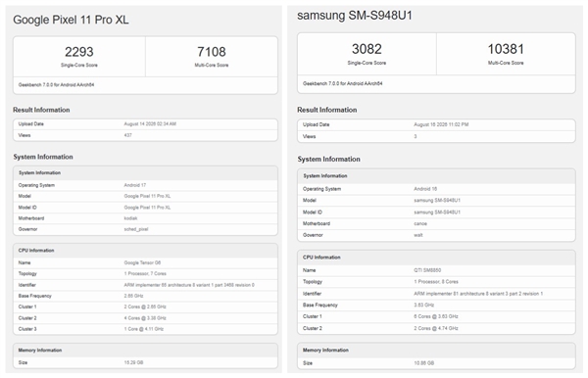Click the Google Tensor G6 CPU name

[142, 262]
